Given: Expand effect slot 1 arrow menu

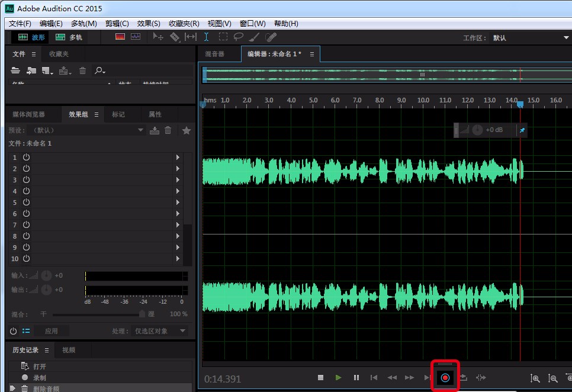Looking at the screenshot, I should tap(178, 157).
